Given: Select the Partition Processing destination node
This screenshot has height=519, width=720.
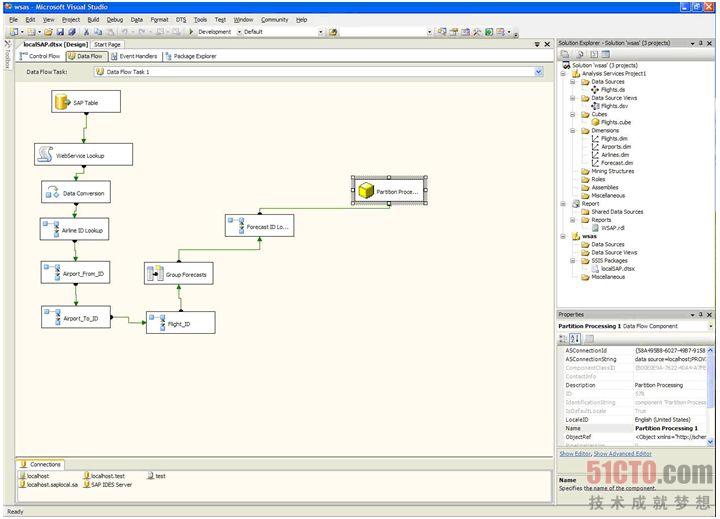Looking at the screenshot, I should pos(390,191).
